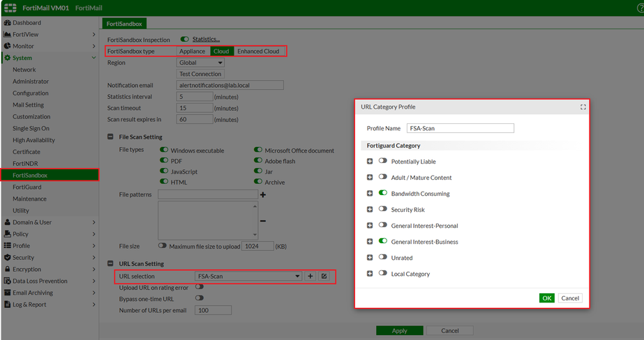Click the edit icon beside URL selection
644x340 pixels.
[324, 277]
